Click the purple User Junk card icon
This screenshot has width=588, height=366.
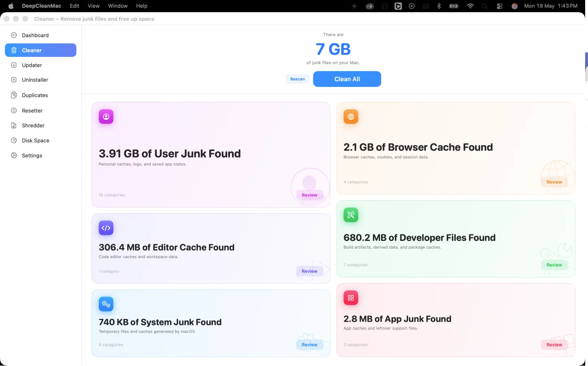tap(106, 117)
